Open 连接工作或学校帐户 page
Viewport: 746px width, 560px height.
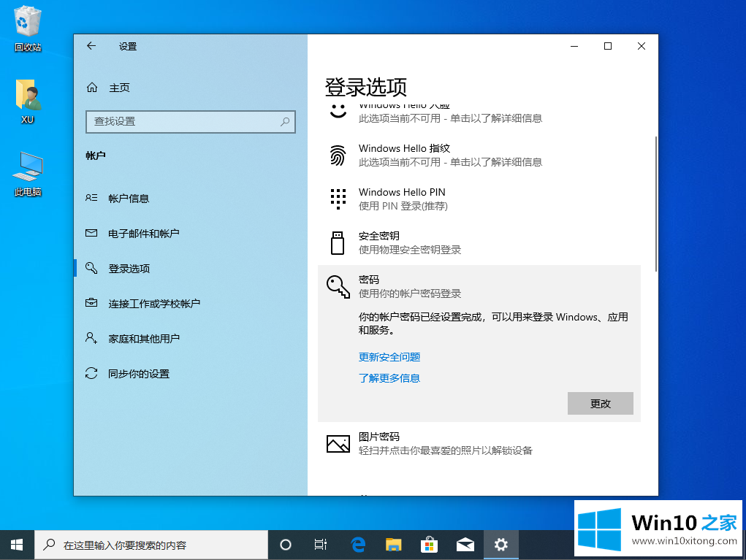point(190,303)
